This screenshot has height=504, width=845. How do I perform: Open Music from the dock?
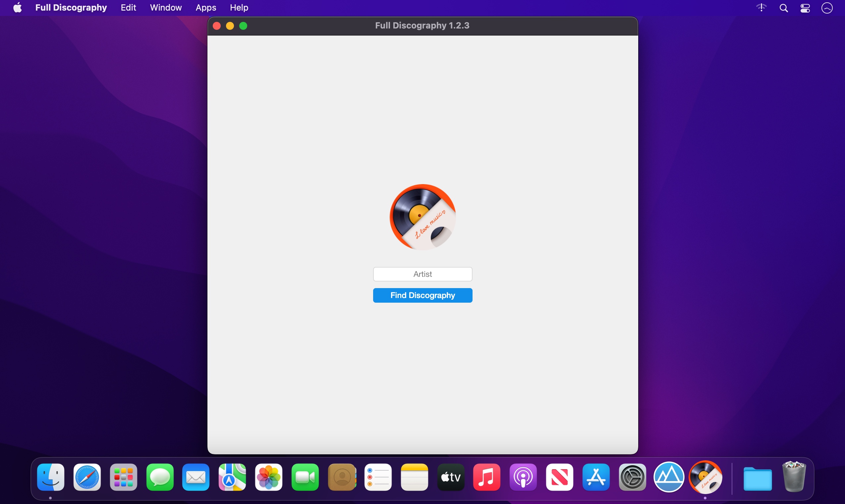tap(486, 477)
